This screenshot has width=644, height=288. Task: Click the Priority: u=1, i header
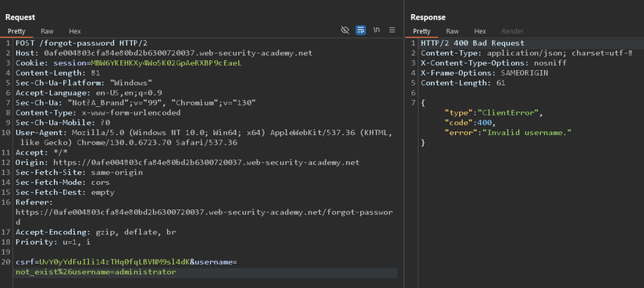click(x=53, y=242)
